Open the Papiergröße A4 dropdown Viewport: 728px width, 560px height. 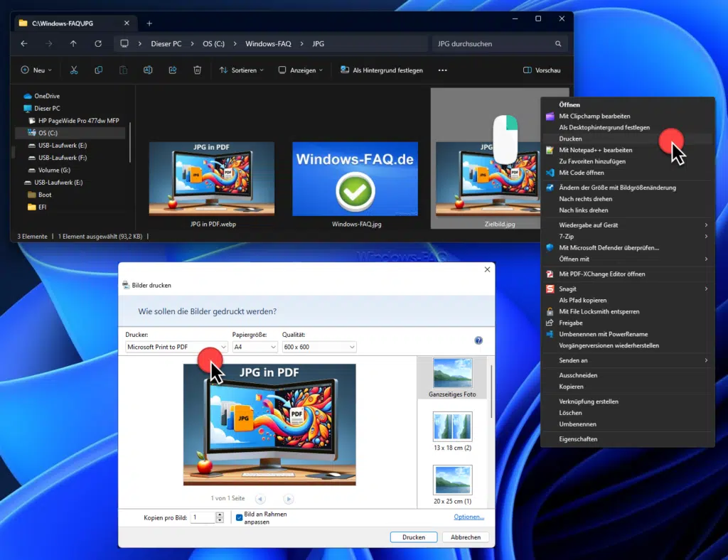[255, 347]
